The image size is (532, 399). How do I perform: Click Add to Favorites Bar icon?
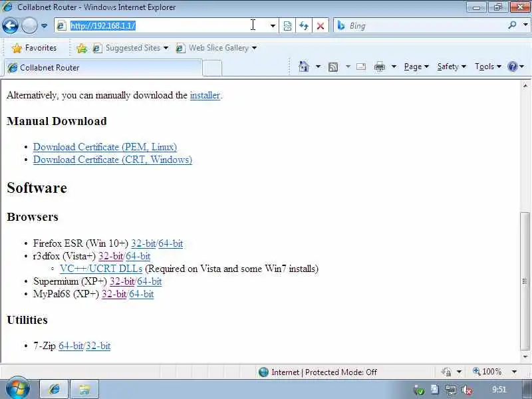[x=81, y=48]
